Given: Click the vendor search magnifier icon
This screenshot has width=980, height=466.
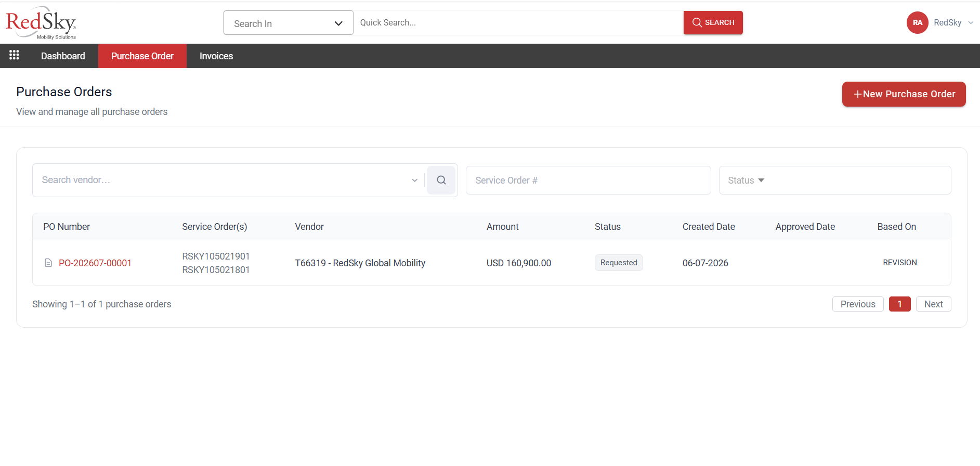Looking at the screenshot, I should 441,180.
